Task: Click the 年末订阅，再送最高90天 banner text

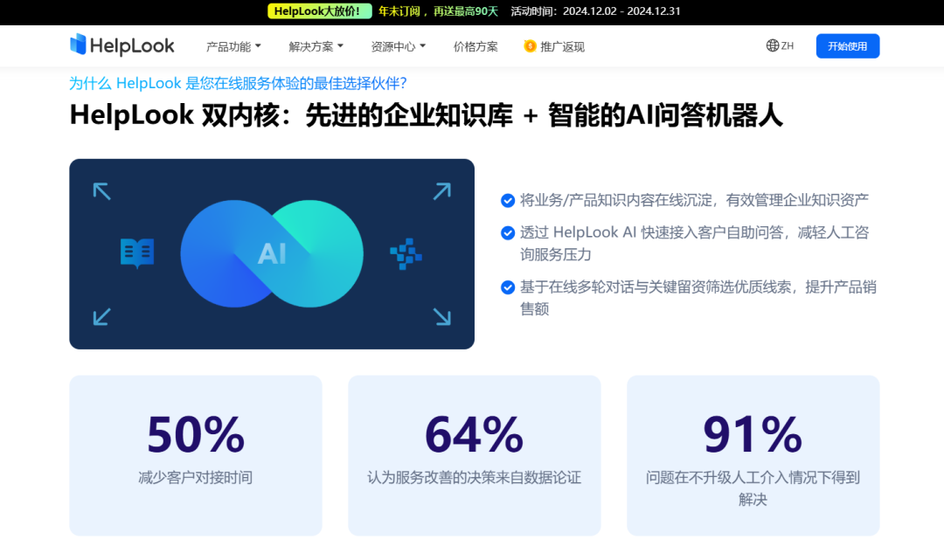Action: pyautogui.click(x=438, y=10)
